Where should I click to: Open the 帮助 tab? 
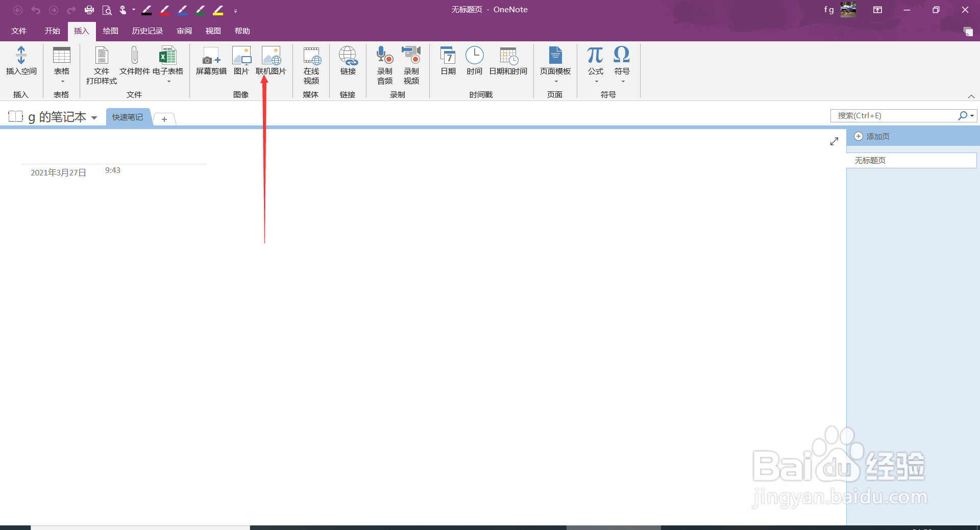point(242,31)
